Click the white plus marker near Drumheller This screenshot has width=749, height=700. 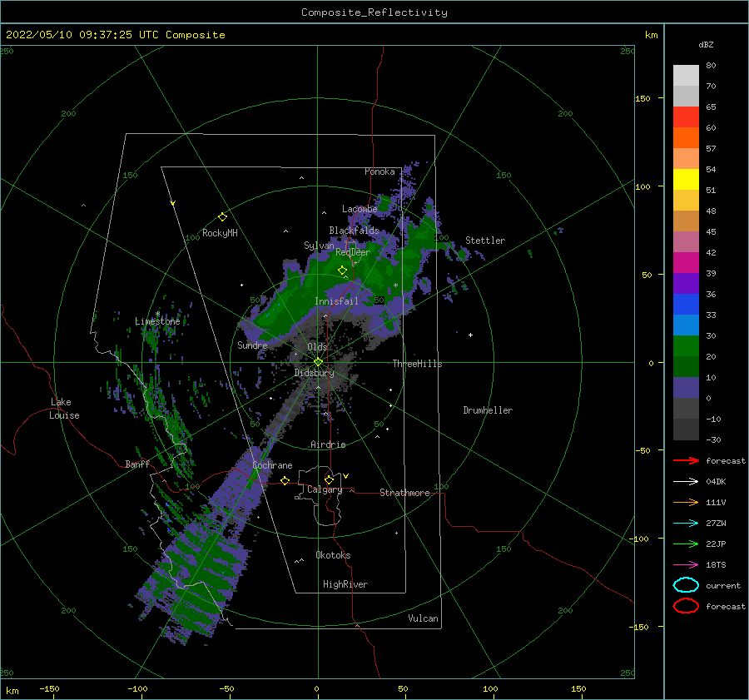[x=470, y=335]
